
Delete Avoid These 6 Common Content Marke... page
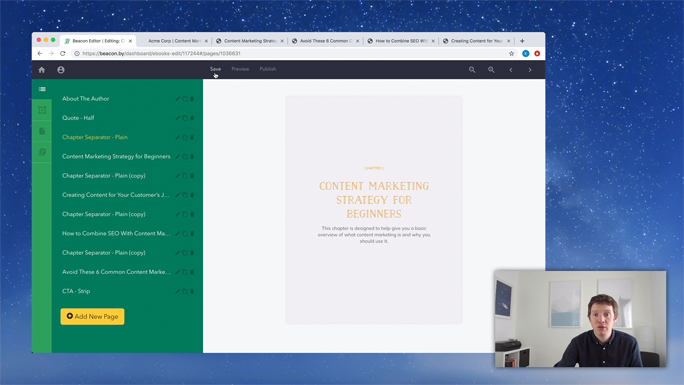point(192,272)
